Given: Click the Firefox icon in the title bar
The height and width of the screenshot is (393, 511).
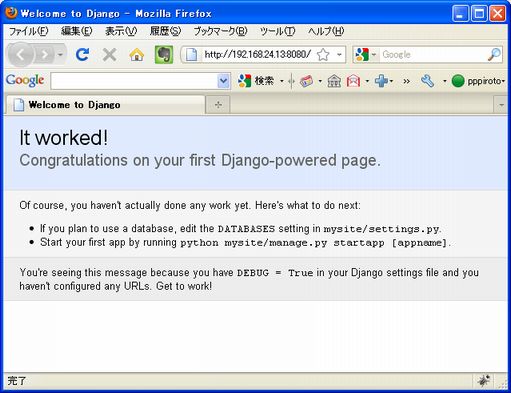Looking at the screenshot, I should (x=11, y=13).
